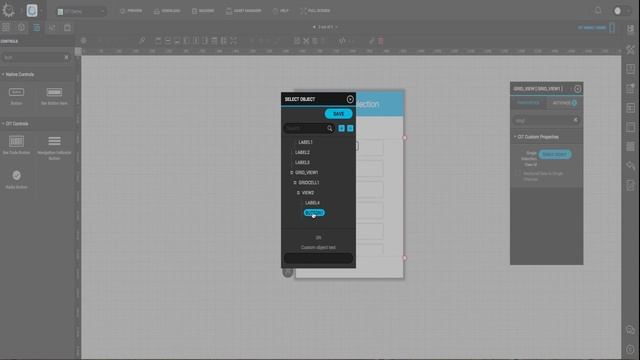640x360 pixels.
Task: Select the highlighted controls list tab icon
Action: (36, 27)
